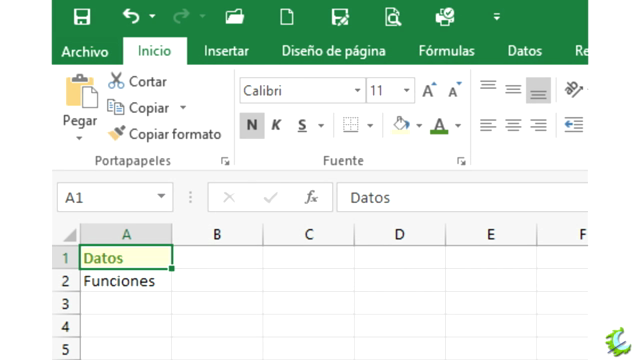This screenshot has height=360, width=640.
Task: Click the Copiar button
Action: coord(138,108)
